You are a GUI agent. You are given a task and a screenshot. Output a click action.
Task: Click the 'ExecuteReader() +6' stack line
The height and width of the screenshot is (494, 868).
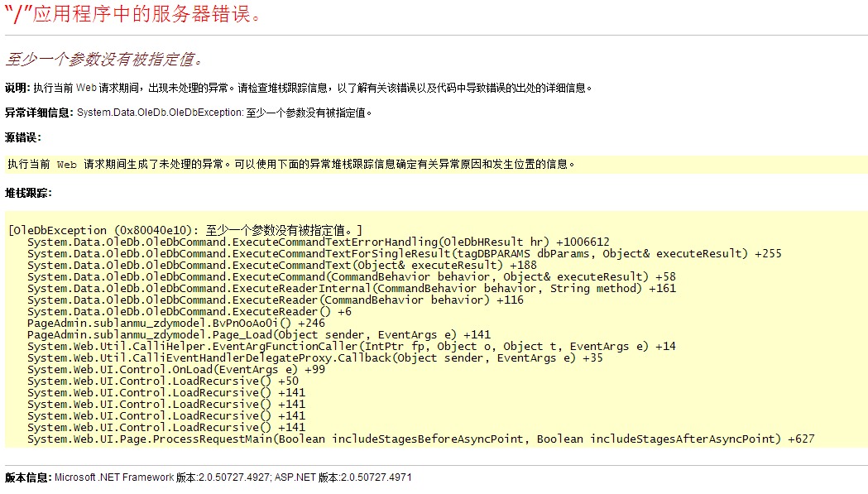189,311
